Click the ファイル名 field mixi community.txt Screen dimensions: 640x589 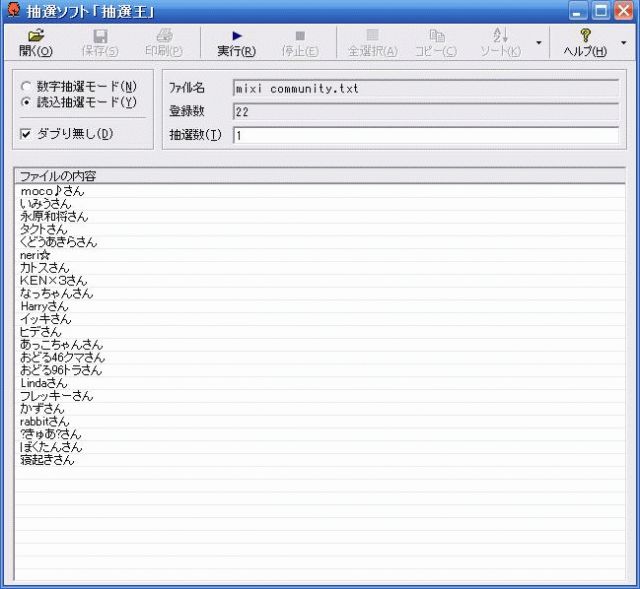(426, 88)
